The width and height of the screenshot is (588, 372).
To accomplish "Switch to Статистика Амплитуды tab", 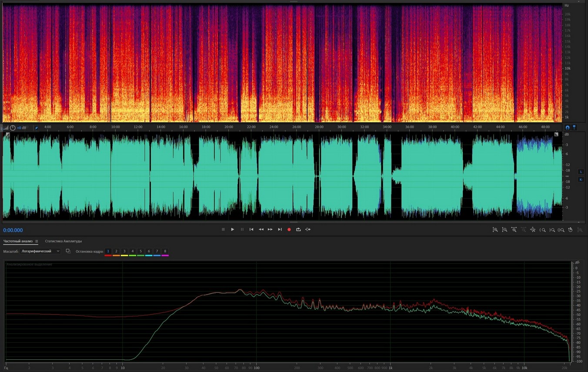I will [63, 241].
